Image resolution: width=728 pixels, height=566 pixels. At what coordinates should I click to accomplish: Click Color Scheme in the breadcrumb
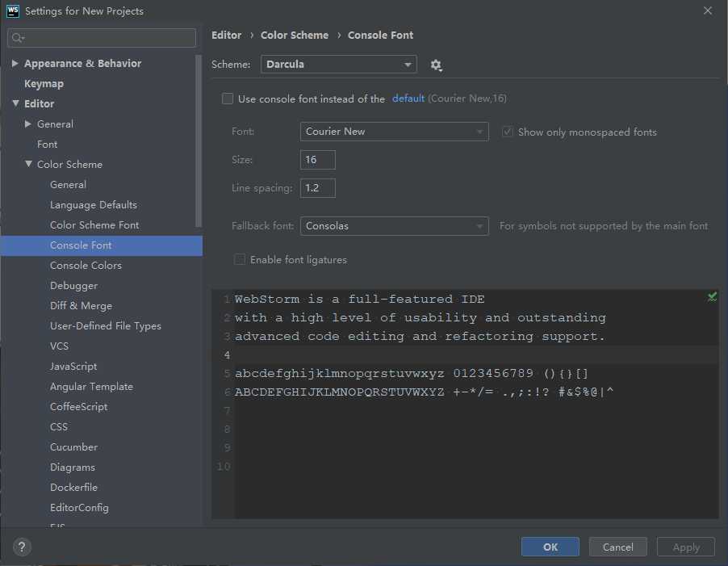[295, 36]
